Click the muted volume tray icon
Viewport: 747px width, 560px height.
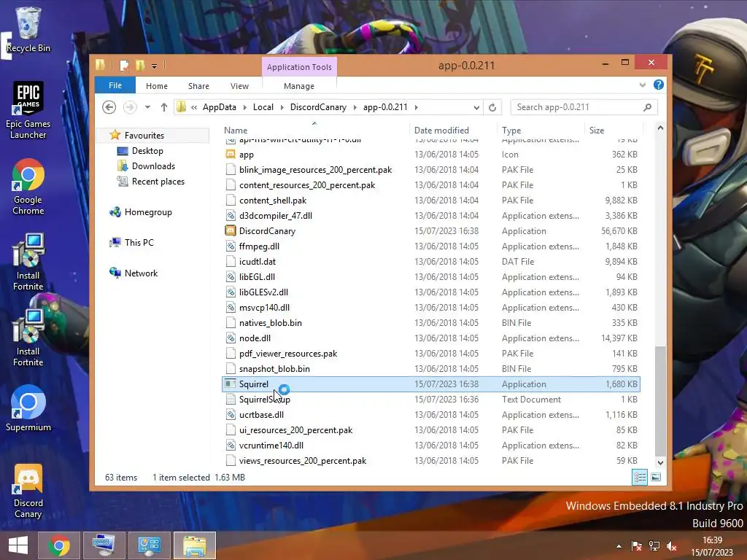click(672, 546)
